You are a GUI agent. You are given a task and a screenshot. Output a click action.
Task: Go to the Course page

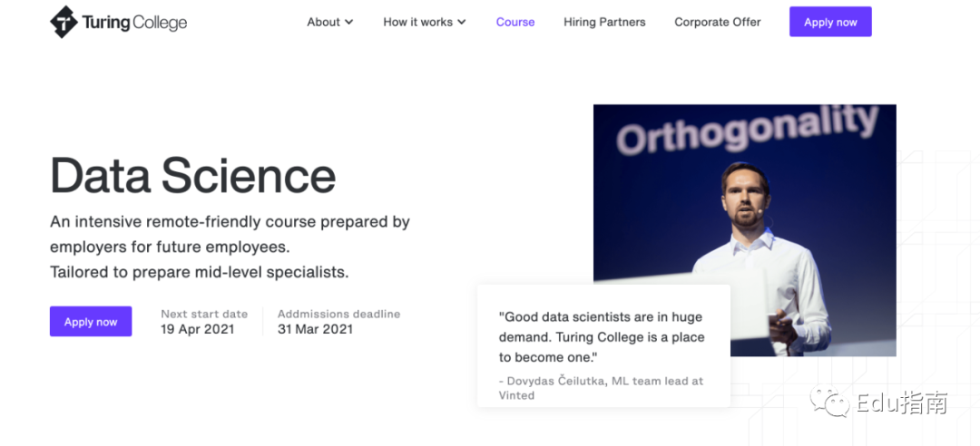click(515, 22)
